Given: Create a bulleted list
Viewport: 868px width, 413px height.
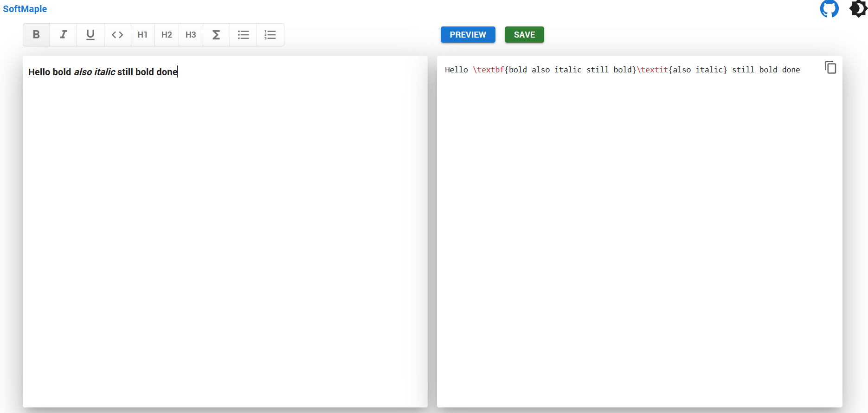Looking at the screenshot, I should (243, 35).
